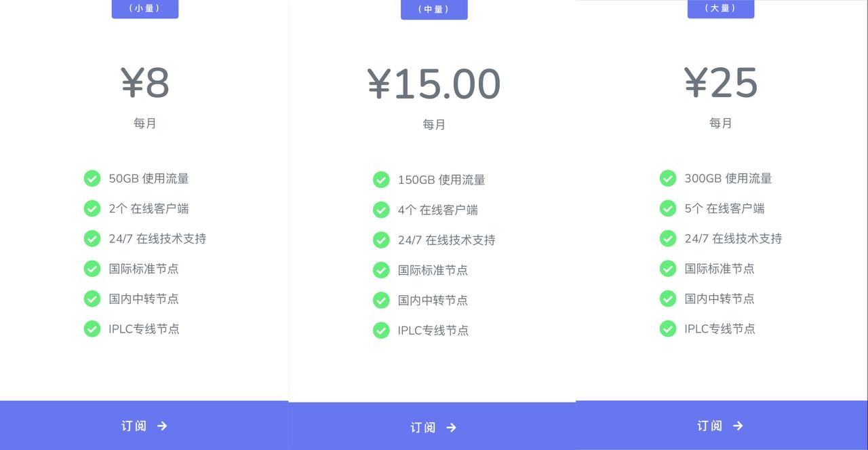The width and height of the screenshot is (868, 450).
Task: Subscribe to the ¥8 plan
Action: [144, 426]
